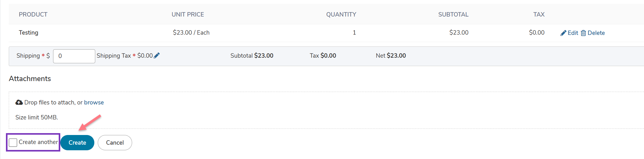This screenshot has width=644, height=159.
Task: Focus the Shipping amount input field
Action: tap(74, 56)
